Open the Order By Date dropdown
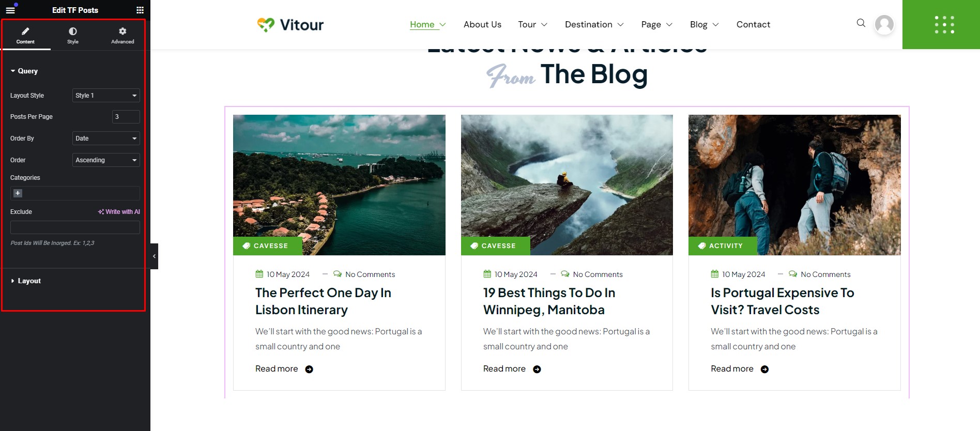This screenshot has height=431, width=980. tap(106, 138)
